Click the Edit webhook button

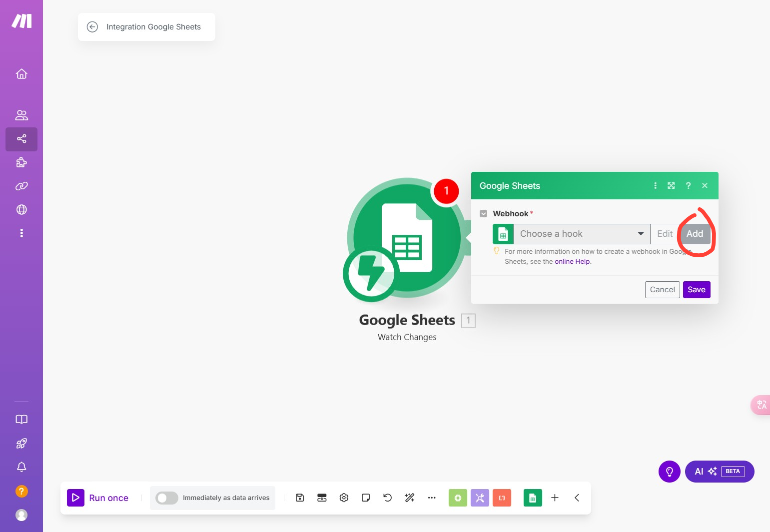point(665,234)
